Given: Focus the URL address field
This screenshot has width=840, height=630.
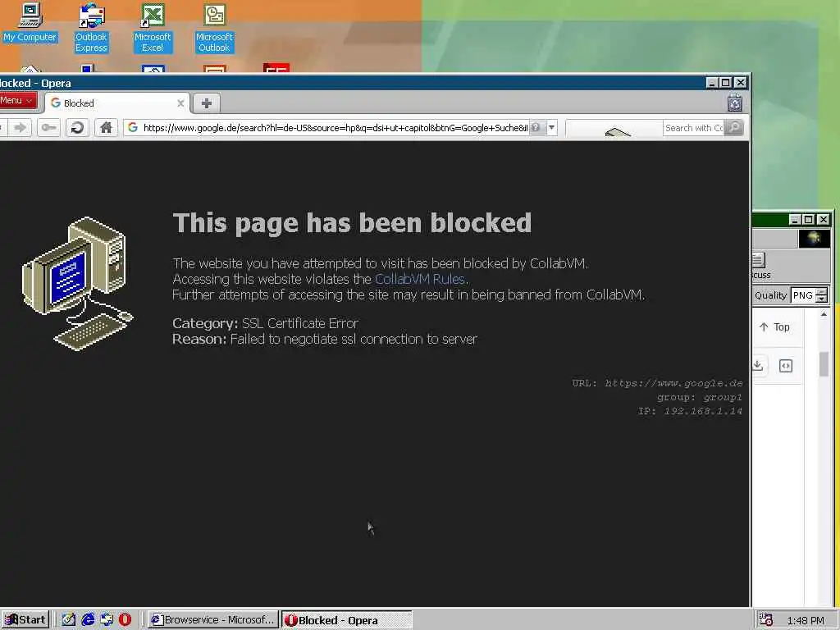Looking at the screenshot, I should [x=336, y=127].
